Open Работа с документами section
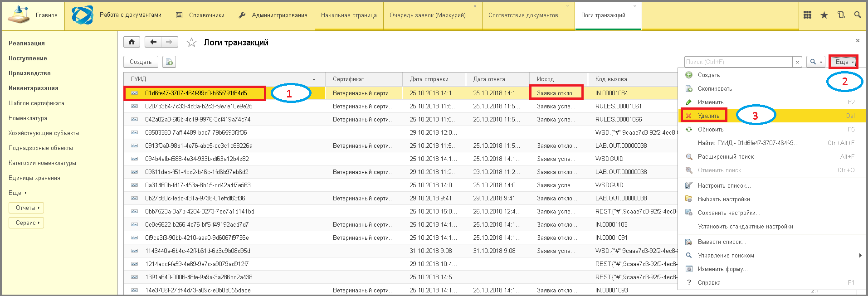This screenshot has width=868, height=296. (x=117, y=15)
